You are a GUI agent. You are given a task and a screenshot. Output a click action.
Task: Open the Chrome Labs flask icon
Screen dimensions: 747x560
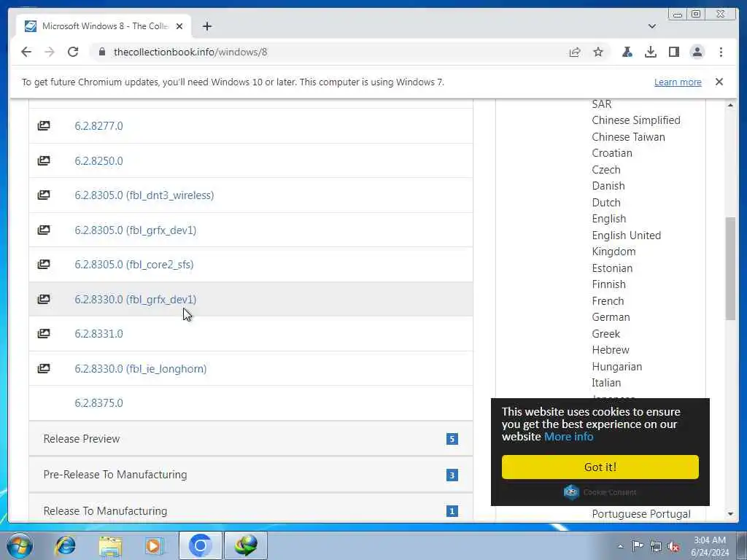[627, 52]
